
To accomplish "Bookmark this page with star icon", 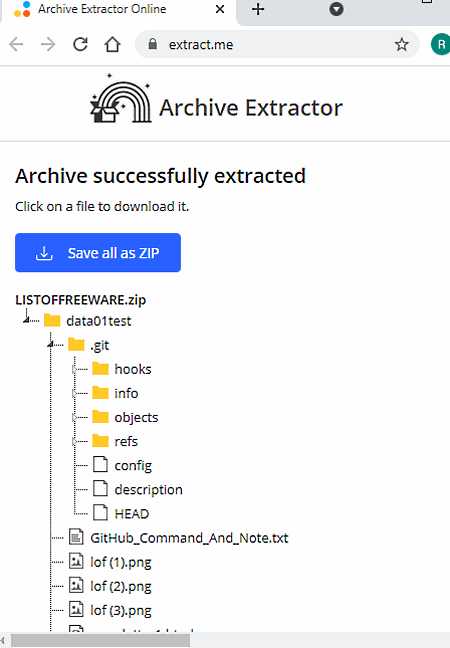I will (x=401, y=44).
